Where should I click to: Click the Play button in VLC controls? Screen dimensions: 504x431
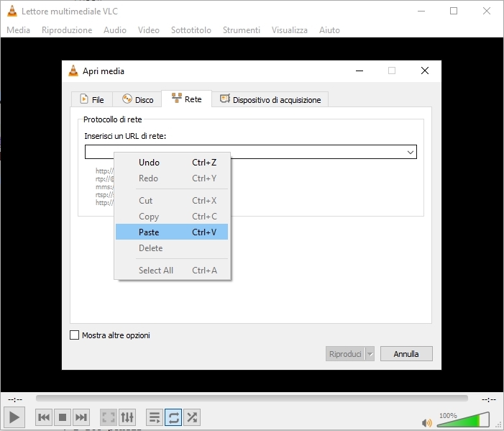pos(14,417)
